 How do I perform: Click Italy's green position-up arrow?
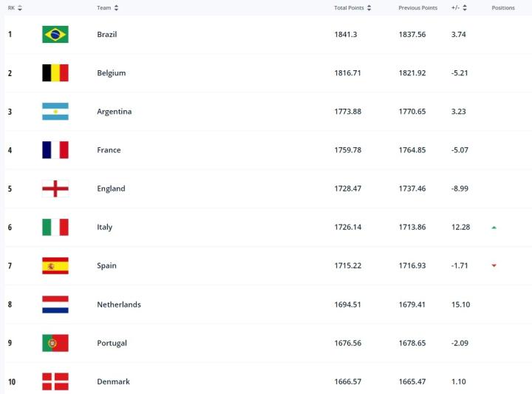click(x=494, y=228)
